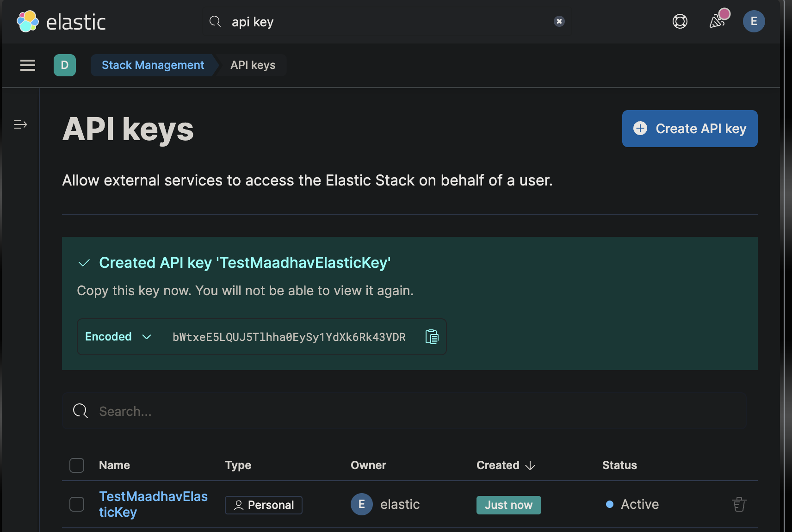This screenshot has height=532, width=792.
Task: Sort by Created column
Action: tap(506, 465)
